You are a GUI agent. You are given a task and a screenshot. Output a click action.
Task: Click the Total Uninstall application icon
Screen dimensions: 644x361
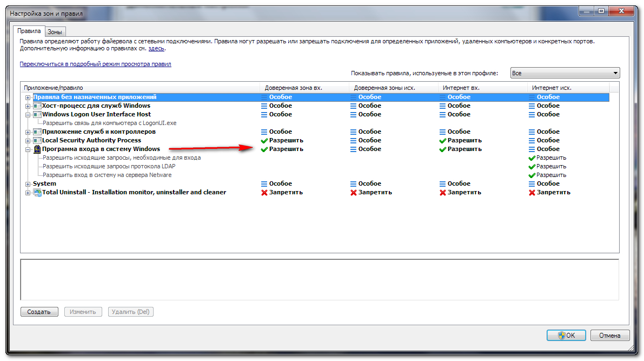pyautogui.click(x=37, y=193)
